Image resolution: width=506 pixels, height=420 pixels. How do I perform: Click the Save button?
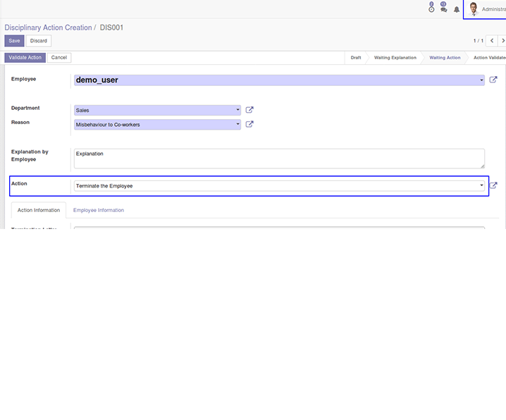(x=14, y=41)
